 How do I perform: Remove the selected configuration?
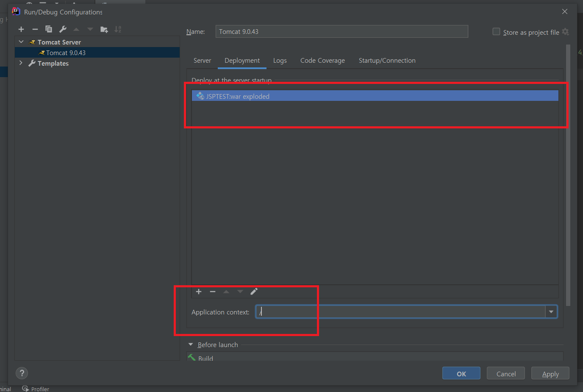pyautogui.click(x=35, y=29)
